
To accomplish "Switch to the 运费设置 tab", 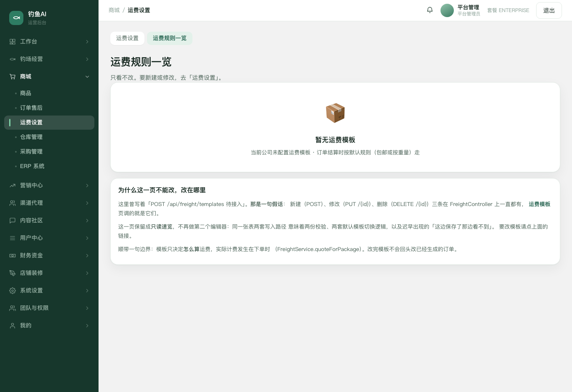I will point(127,38).
